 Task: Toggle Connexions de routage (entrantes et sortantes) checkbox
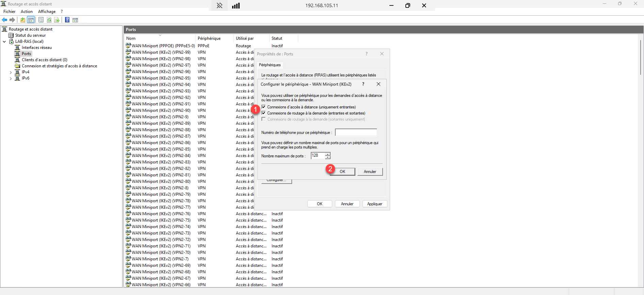click(x=263, y=113)
